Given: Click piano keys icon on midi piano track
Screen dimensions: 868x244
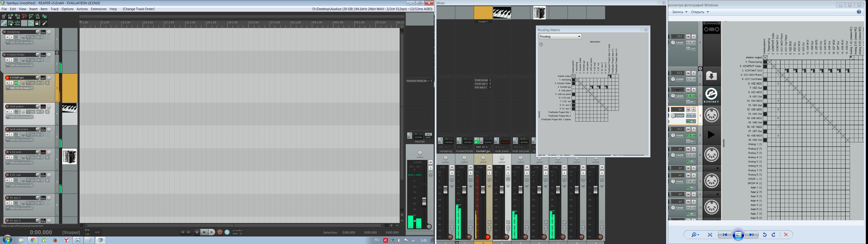Looking at the screenshot, I should tap(69, 108).
